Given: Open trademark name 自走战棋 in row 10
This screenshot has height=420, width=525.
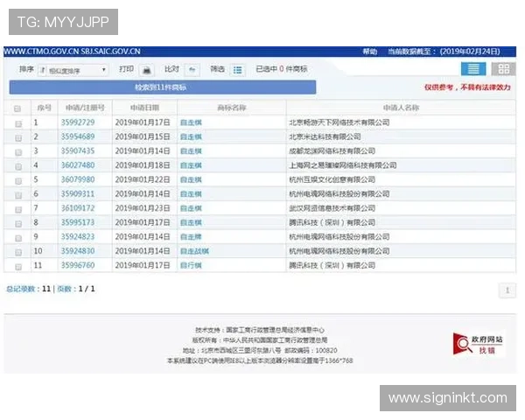Looking at the screenshot, I should click(194, 251).
